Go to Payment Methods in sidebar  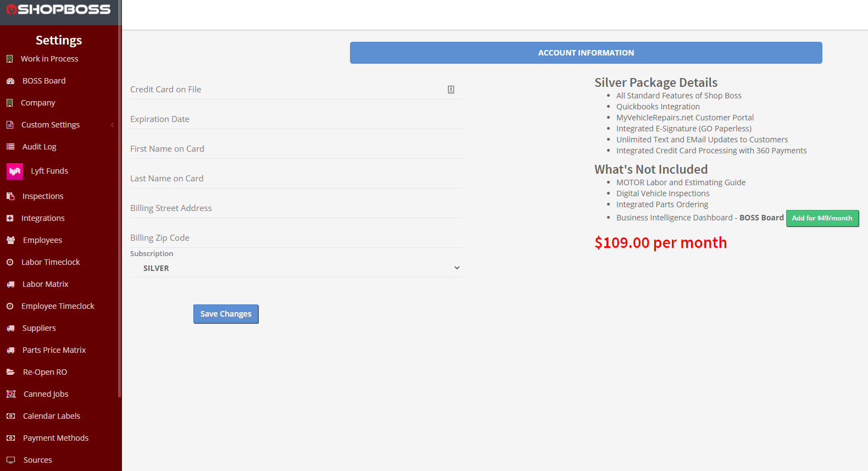[x=55, y=438]
